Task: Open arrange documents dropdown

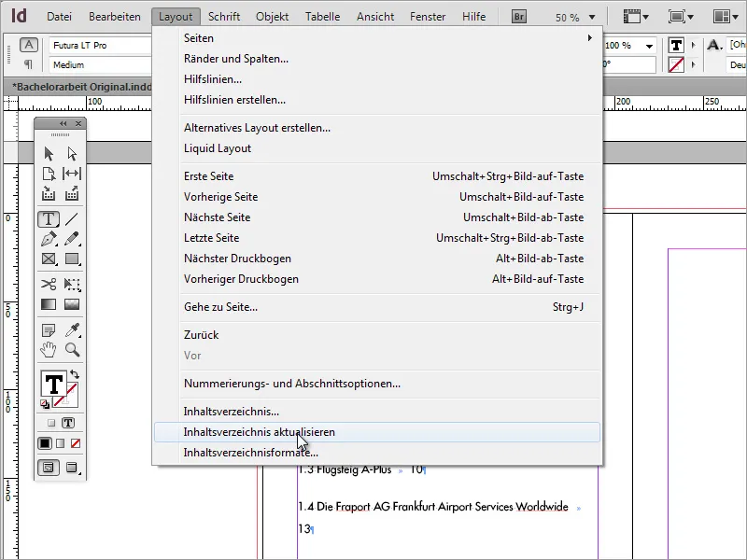Action: (726, 17)
